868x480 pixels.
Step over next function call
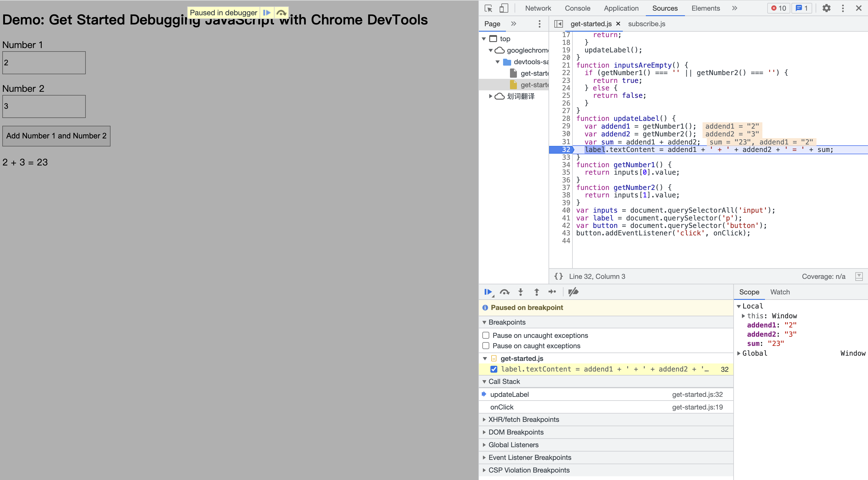tap(505, 292)
